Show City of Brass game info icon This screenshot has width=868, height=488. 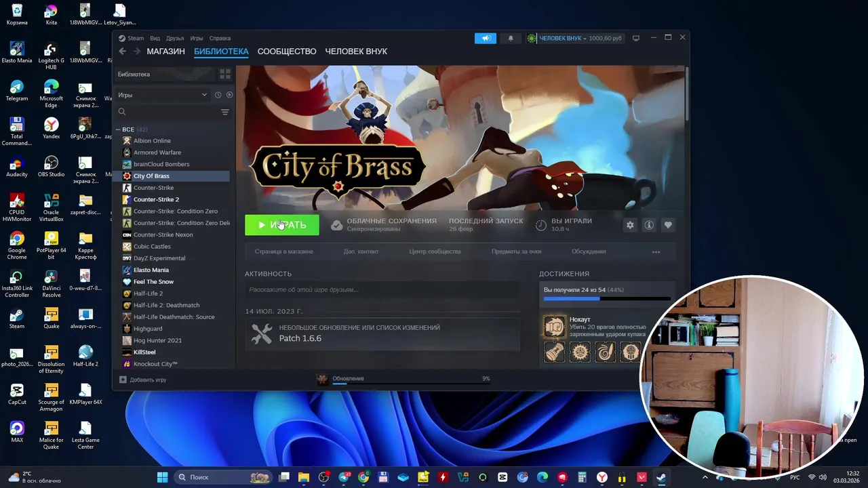[649, 225]
